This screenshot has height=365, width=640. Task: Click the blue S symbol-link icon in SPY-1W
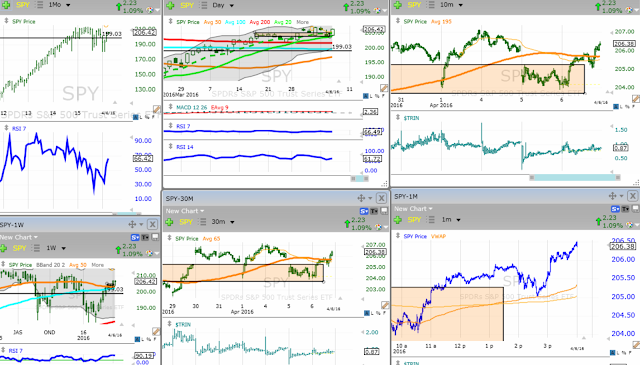135,237
